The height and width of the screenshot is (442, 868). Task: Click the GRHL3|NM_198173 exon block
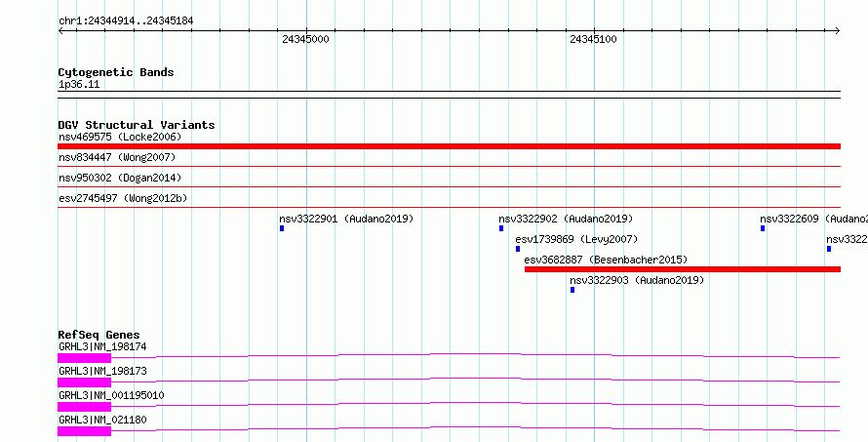pos(84,382)
